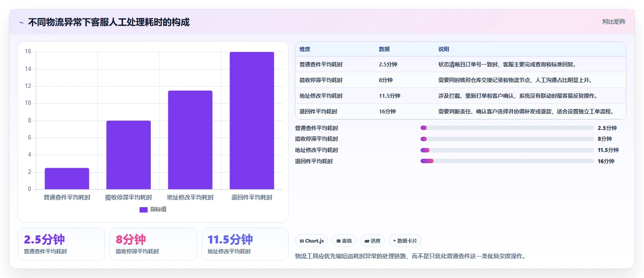Click the 普通查件平均耗时 progress row label
Image resolution: width=644 pixels, height=278 pixels.
click(316, 128)
